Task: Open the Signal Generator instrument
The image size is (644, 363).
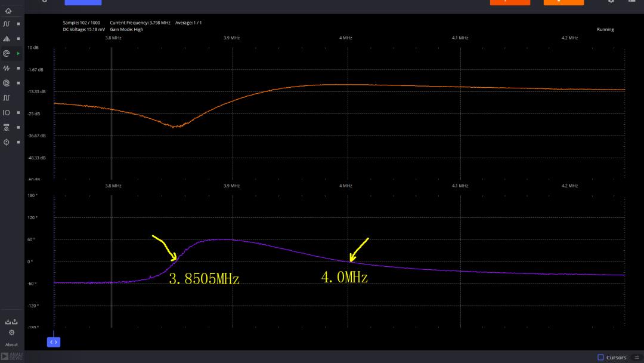Action: click(x=7, y=68)
